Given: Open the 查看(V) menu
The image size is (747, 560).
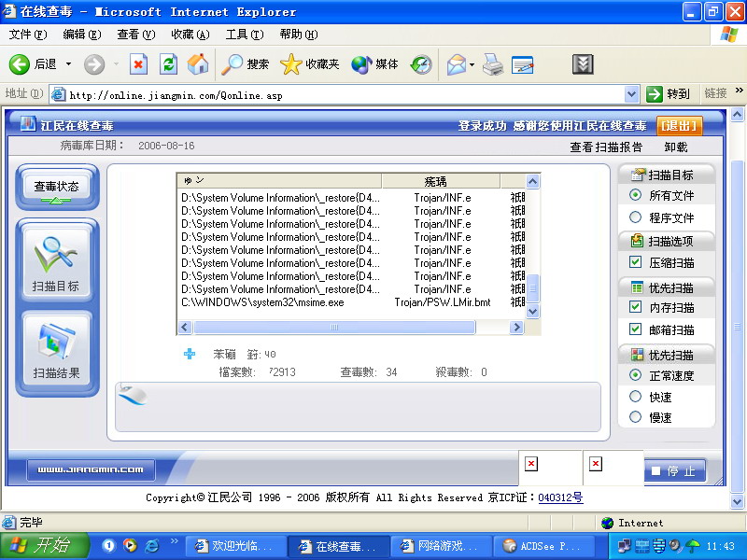Looking at the screenshot, I should click(136, 35).
